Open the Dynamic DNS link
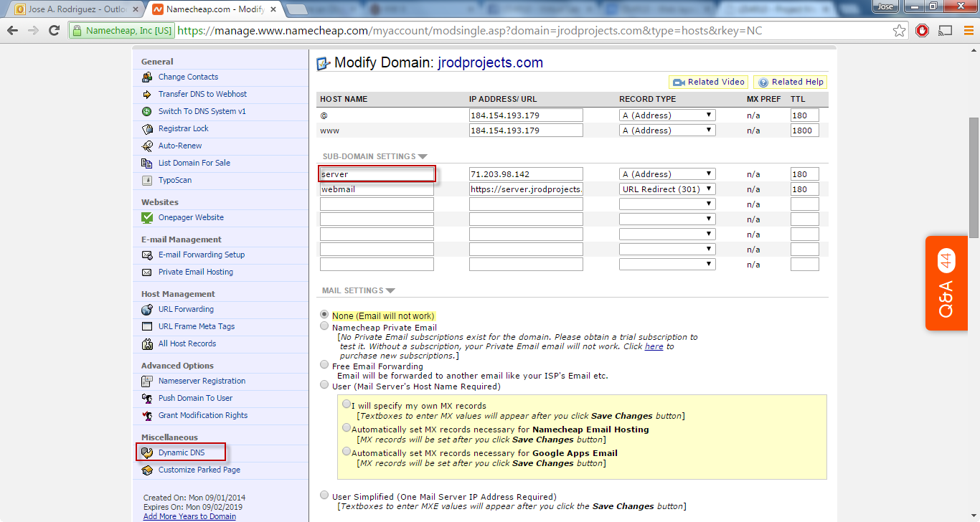 [182, 452]
